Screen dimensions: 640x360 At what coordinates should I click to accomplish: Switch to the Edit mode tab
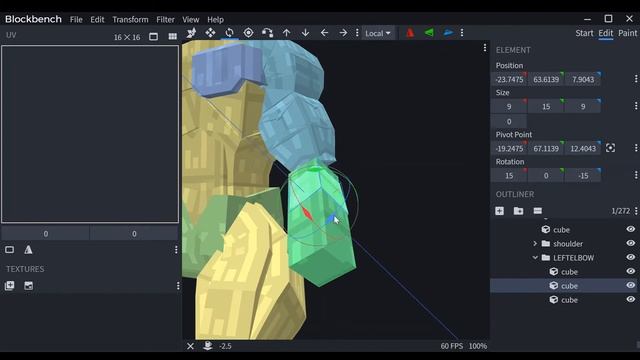[606, 33]
